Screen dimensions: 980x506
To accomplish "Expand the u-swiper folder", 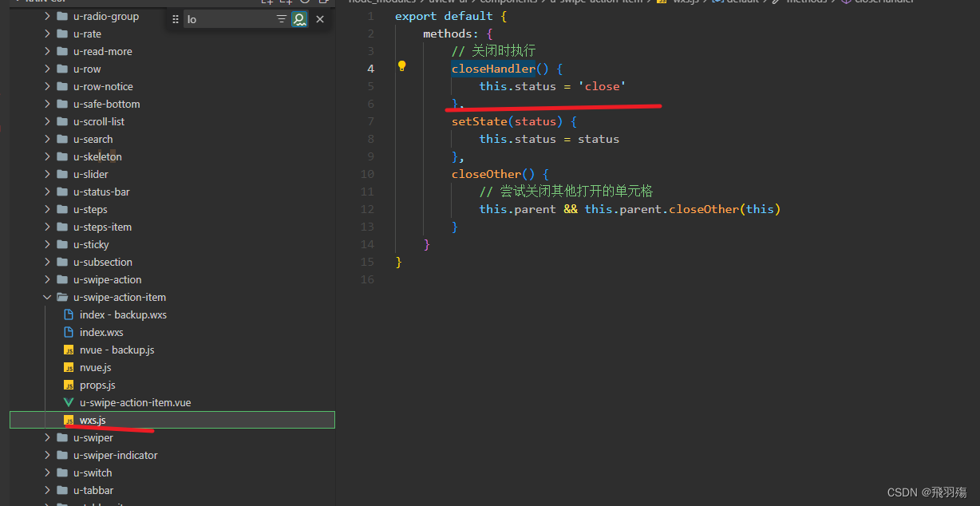I will [47, 437].
